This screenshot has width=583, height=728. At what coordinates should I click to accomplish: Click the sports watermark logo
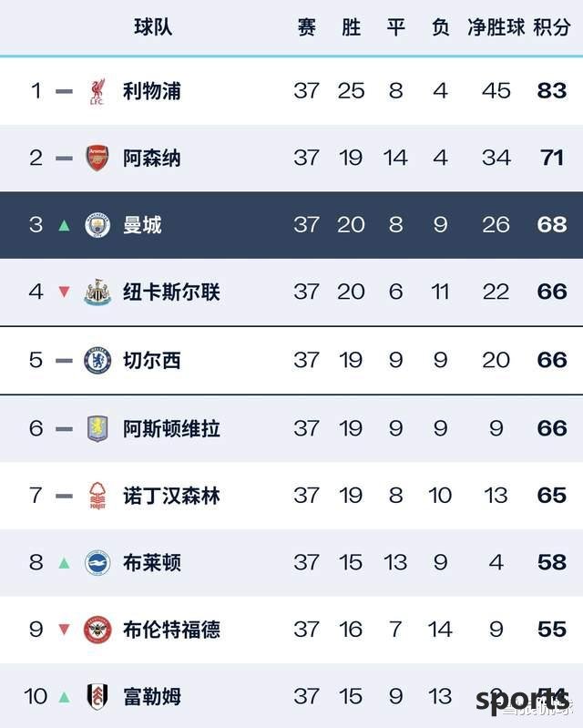tap(523, 700)
